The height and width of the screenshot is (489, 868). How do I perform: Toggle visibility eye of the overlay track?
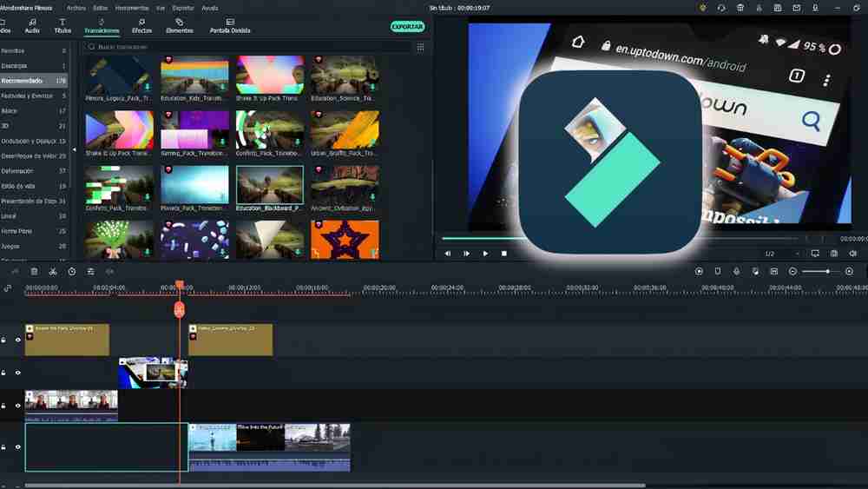click(x=17, y=340)
